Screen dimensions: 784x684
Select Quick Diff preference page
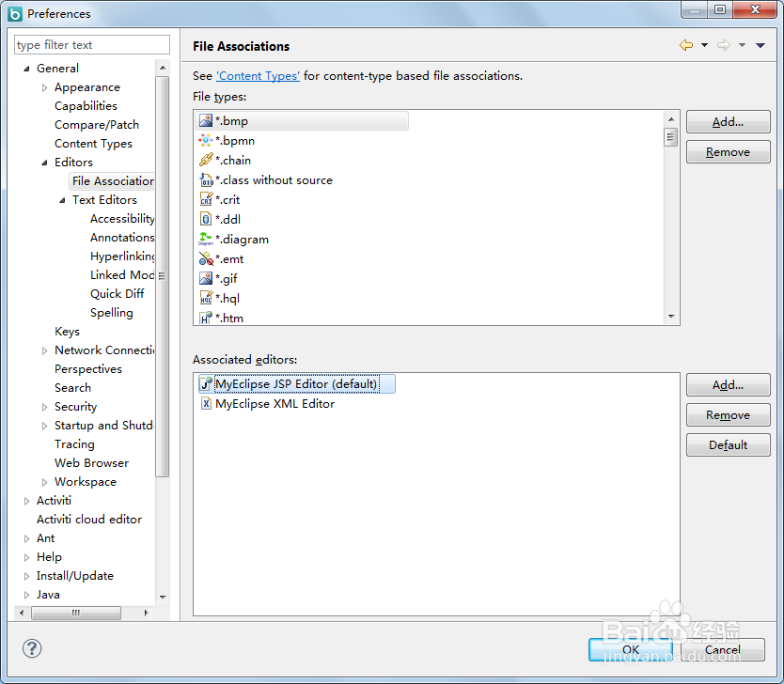click(117, 294)
